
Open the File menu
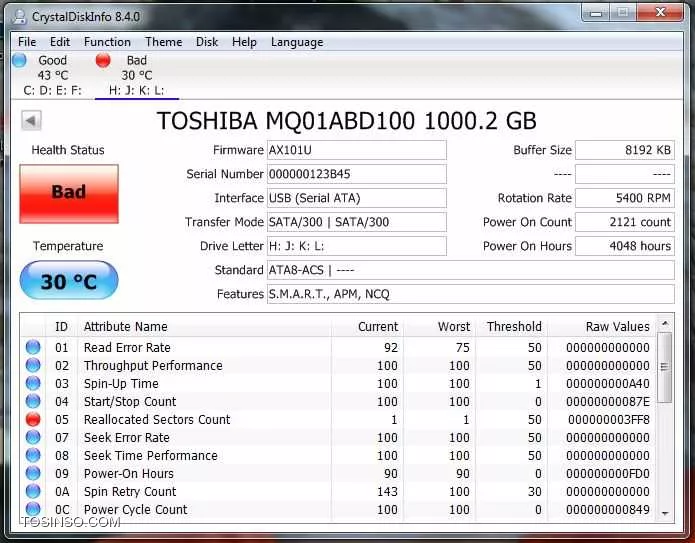click(x=27, y=42)
